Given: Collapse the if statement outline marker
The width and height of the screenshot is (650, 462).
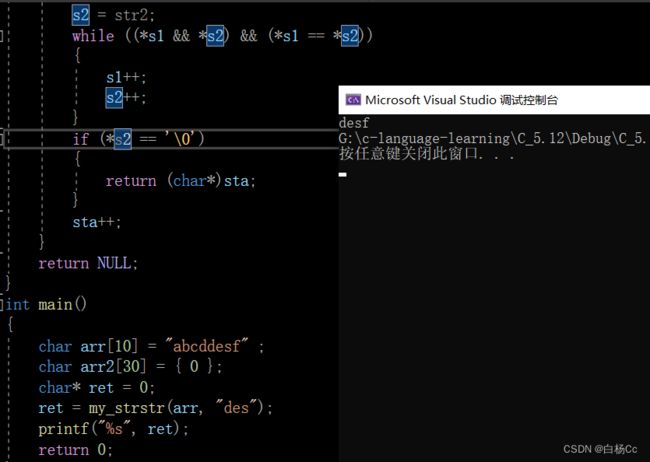Looking at the screenshot, I should click(3, 139).
